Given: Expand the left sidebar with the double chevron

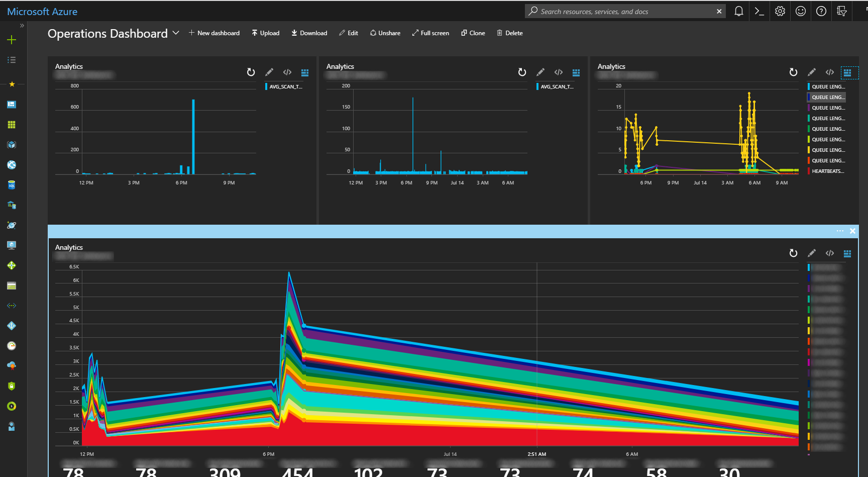Looking at the screenshot, I should click(22, 25).
